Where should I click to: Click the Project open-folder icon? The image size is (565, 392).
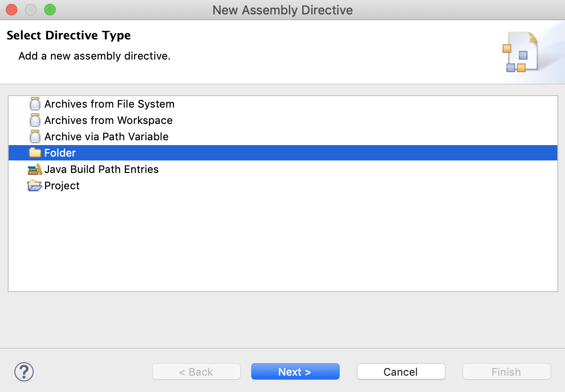[x=35, y=185]
